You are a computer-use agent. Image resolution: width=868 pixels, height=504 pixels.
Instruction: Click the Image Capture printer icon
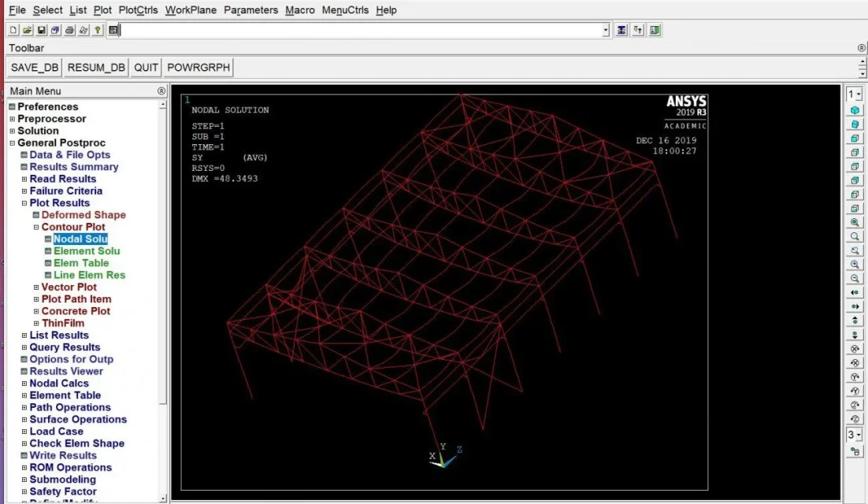tap(70, 30)
